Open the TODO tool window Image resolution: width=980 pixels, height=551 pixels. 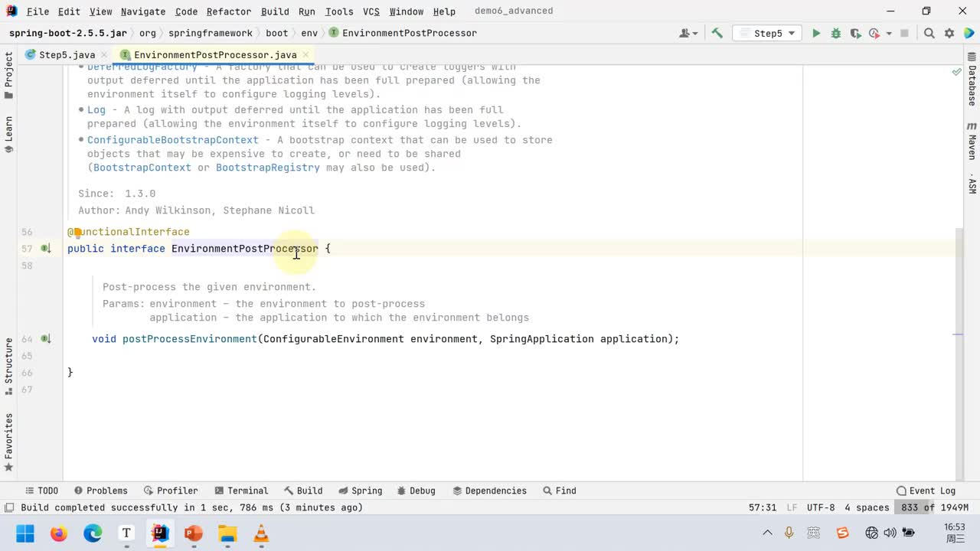tap(41, 491)
